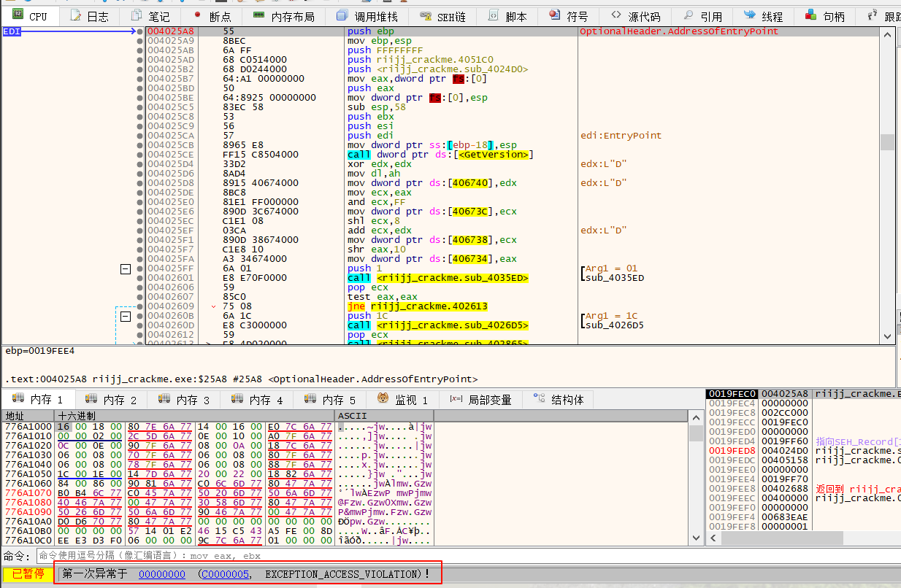The image size is (901, 588).
Task: Click the 线程 threads arrow icon
Action: (749, 15)
